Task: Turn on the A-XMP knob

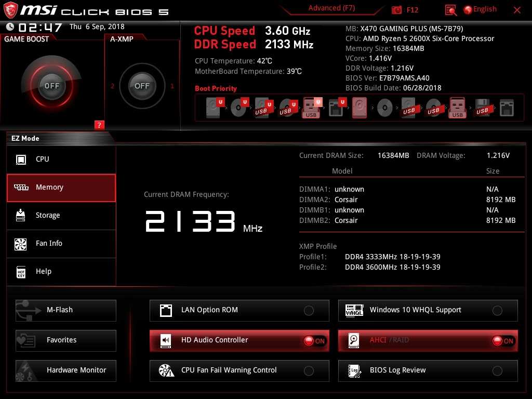Action: click(142, 86)
